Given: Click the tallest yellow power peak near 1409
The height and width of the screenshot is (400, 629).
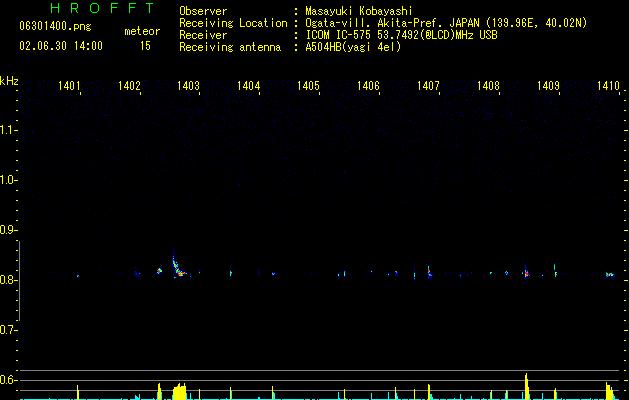Looking at the screenshot, I should coord(527,386).
